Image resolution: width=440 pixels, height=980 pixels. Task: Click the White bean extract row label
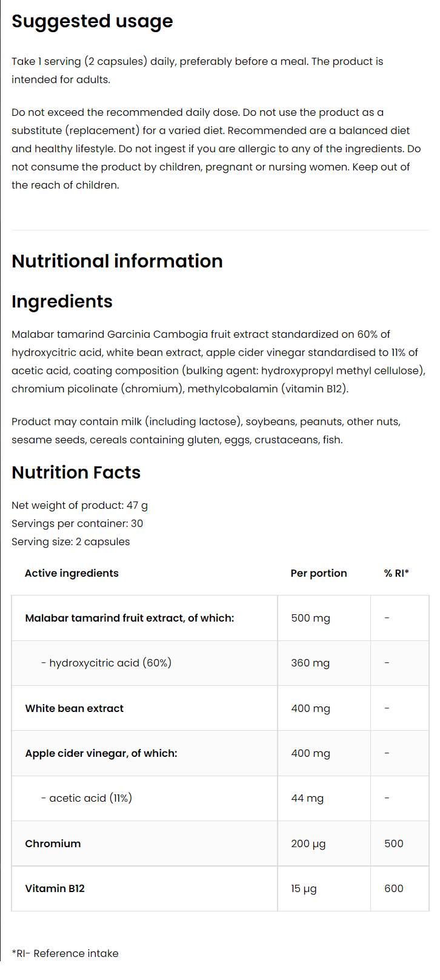(x=74, y=708)
